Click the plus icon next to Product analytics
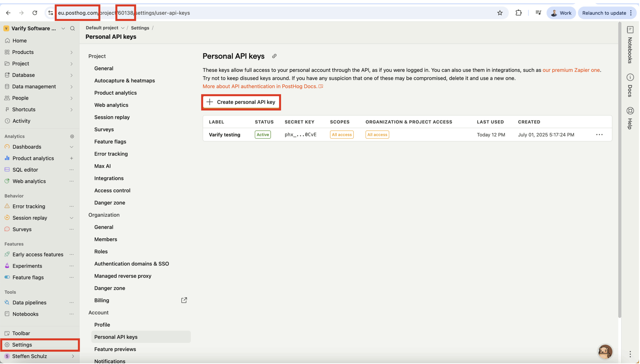This screenshot has height=364, width=640. click(71, 158)
